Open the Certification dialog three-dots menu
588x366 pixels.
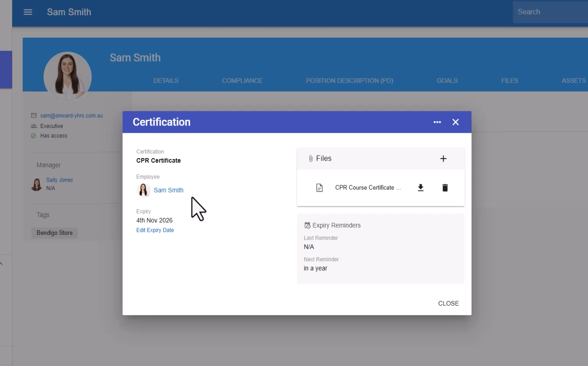click(437, 122)
